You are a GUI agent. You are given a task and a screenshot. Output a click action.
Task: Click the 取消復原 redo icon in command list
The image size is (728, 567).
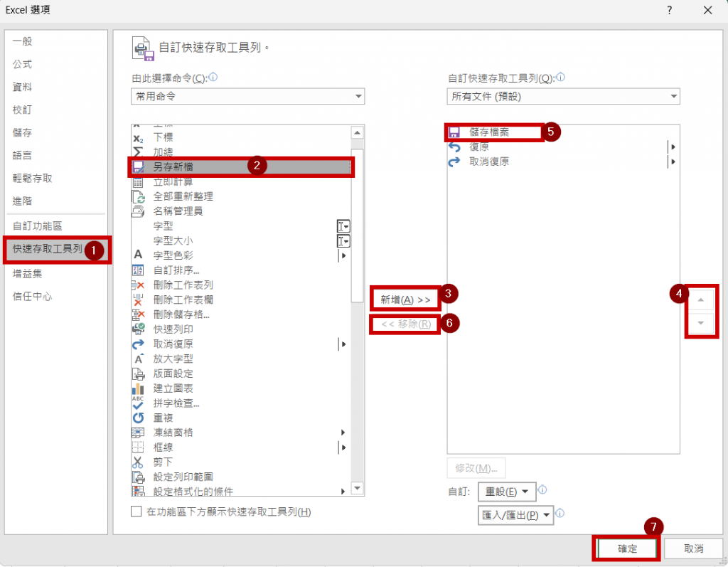point(138,344)
